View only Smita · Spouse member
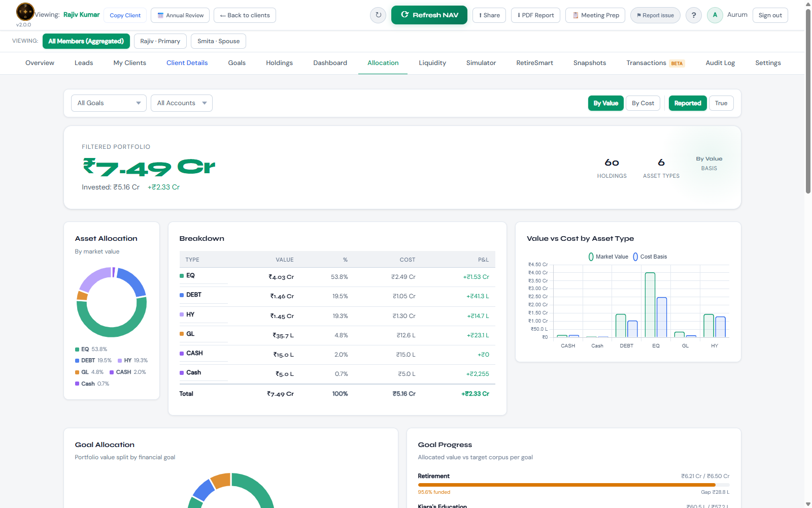 218,41
